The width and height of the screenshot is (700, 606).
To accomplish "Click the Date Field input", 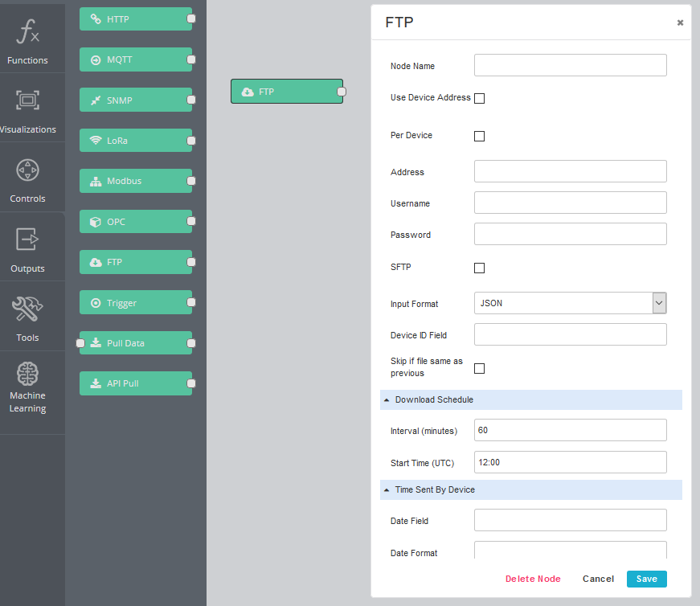I will click(570, 520).
